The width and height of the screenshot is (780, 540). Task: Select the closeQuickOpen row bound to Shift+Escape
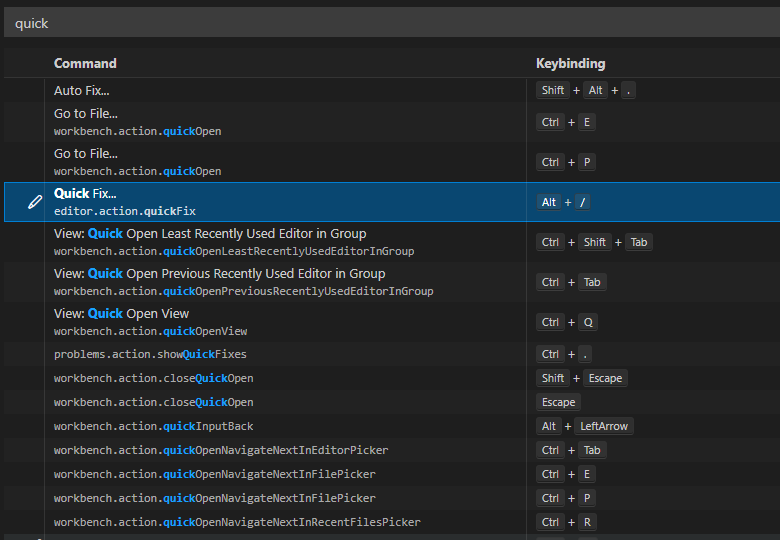(153, 378)
